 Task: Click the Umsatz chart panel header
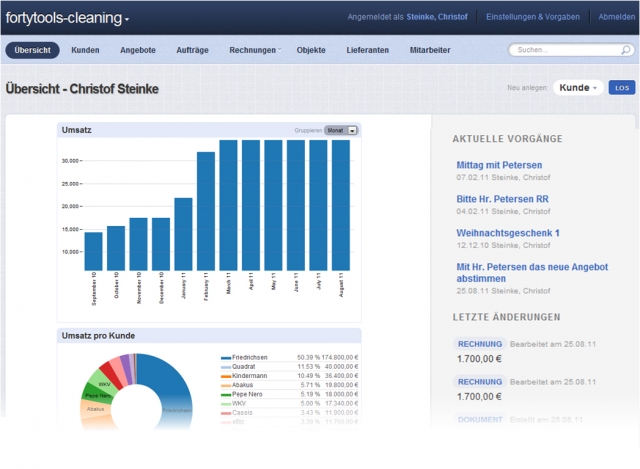(x=209, y=130)
